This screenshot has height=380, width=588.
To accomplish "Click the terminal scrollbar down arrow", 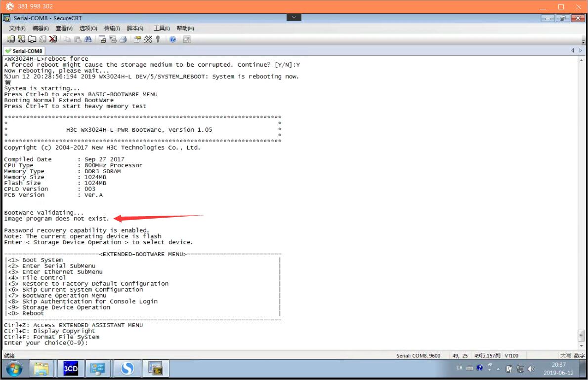I will 581,345.
